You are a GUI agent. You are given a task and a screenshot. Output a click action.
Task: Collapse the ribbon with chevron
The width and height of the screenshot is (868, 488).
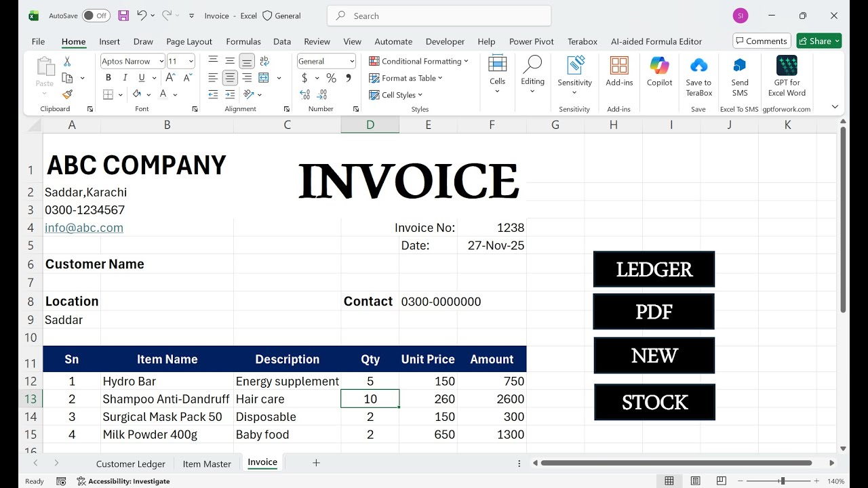835,106
